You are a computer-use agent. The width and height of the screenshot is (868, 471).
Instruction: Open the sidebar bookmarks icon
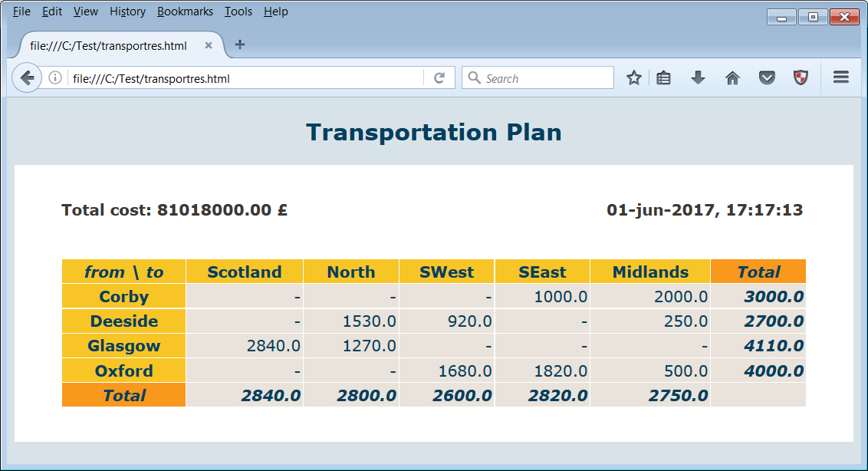click(663, 77)
